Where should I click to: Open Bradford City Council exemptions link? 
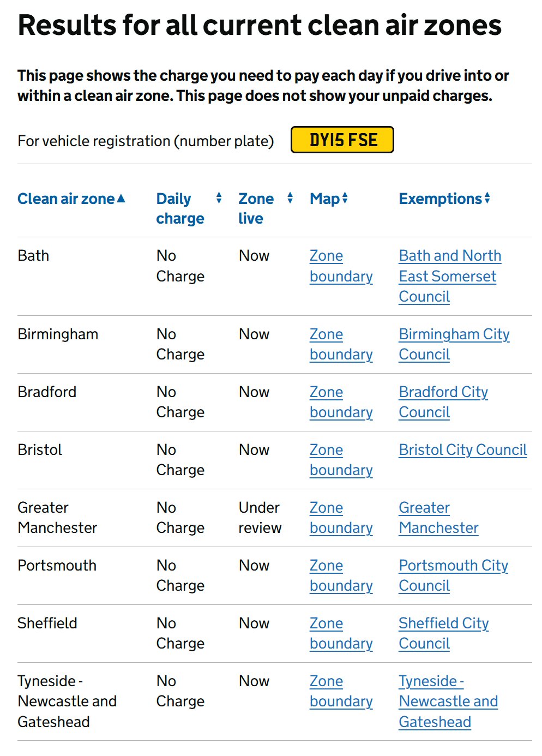point(443,402)
